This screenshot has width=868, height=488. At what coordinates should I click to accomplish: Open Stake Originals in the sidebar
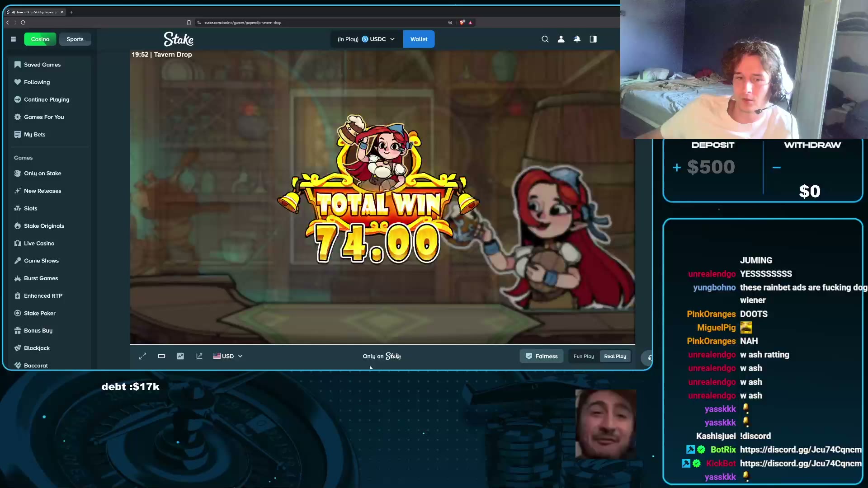click(50, 226)
